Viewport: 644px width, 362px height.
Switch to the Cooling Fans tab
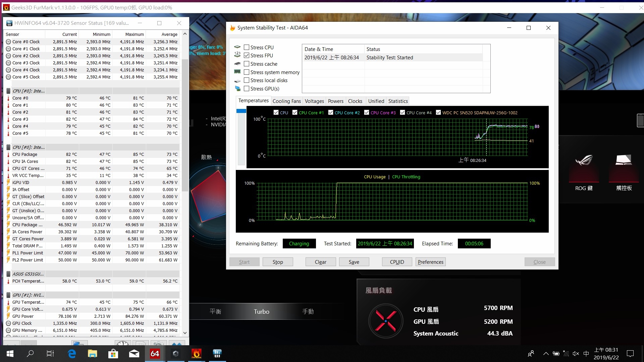point(286,101)
